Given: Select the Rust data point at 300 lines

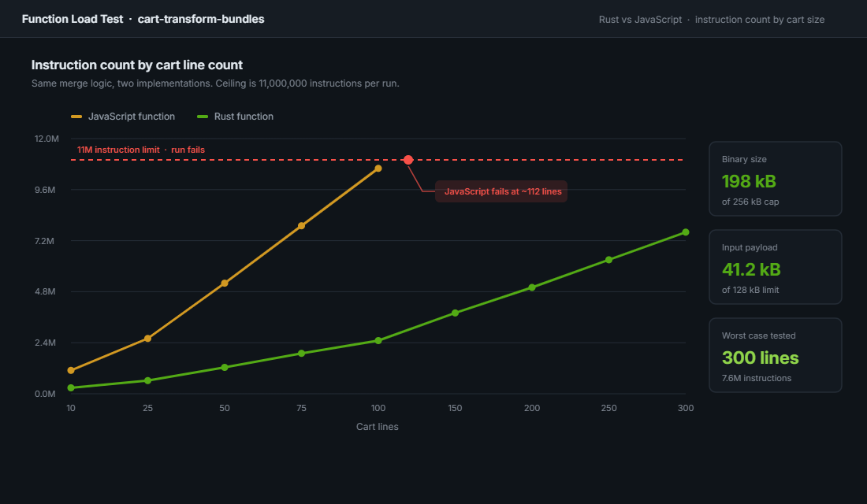Looking at the screenshot, I should [686, 232].
